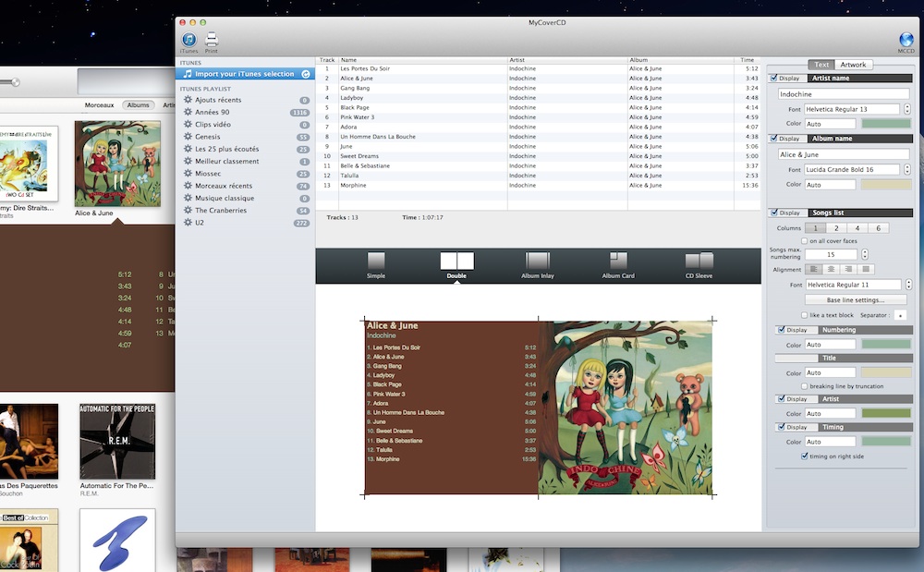The image size is (924, 572).
Task: Disable timing on right side checkbox
Action: (805, 456)
